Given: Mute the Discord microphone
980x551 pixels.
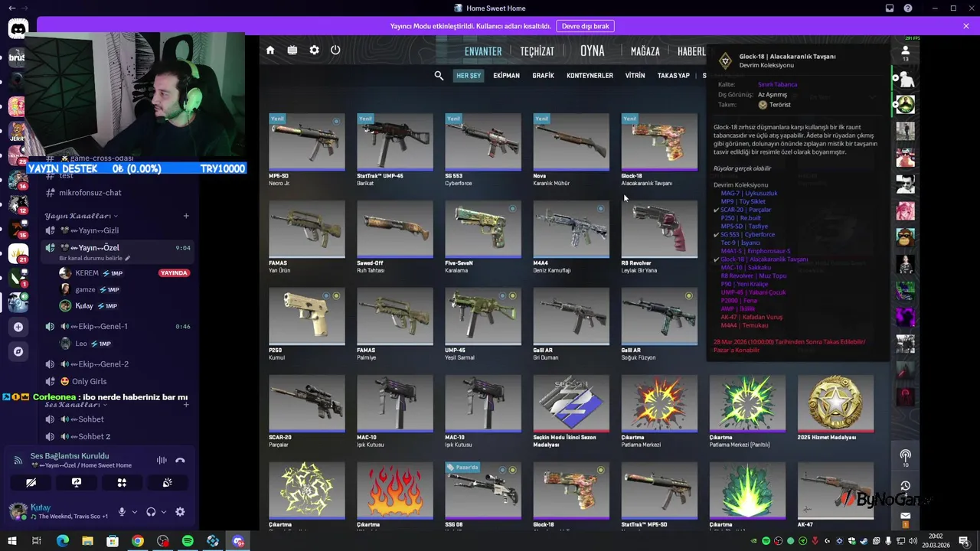Looking at the screenshot, I should click(x=121, y=512).
